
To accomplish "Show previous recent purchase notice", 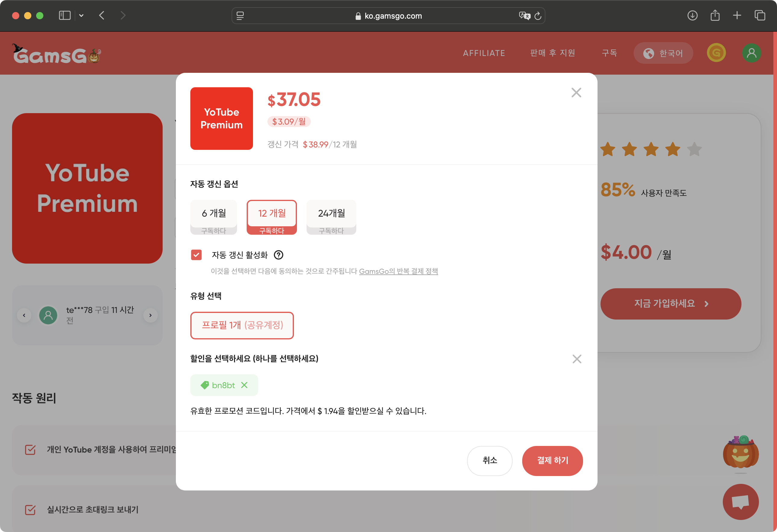I will (x=24, y=315).
